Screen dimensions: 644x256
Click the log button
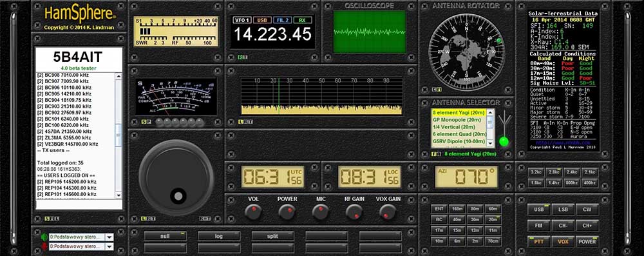pos(219,236)
